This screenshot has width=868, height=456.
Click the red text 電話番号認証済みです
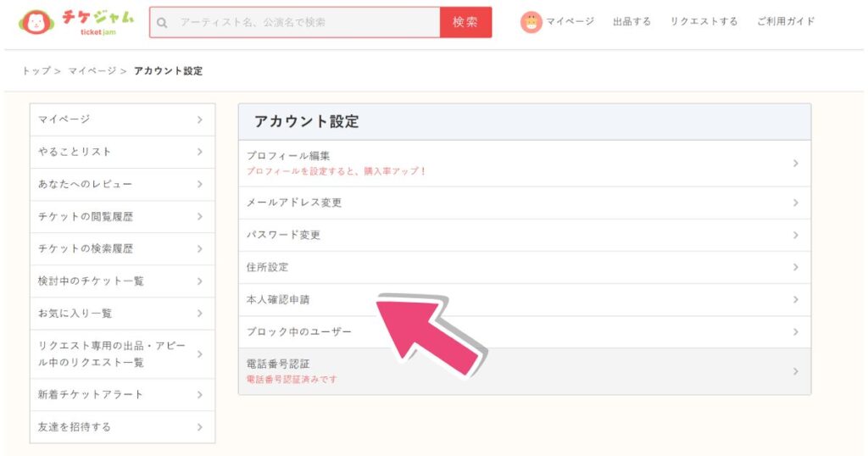click(292, 380)
